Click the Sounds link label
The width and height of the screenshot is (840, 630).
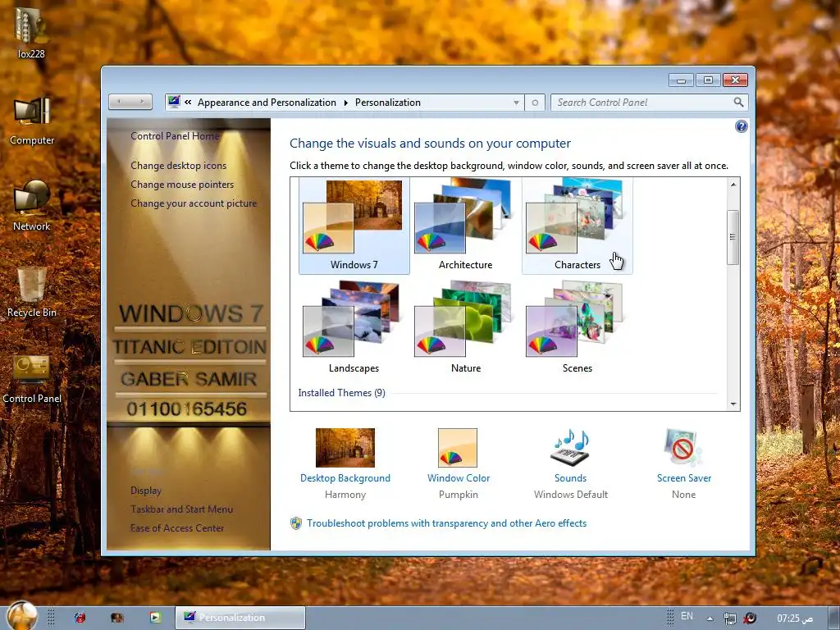click(570, 478)
